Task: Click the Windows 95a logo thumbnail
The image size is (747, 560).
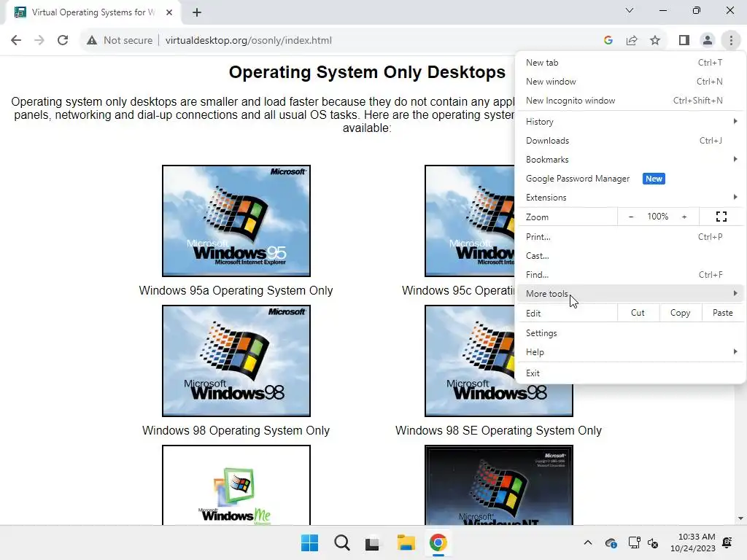Action: pos(236,221)
